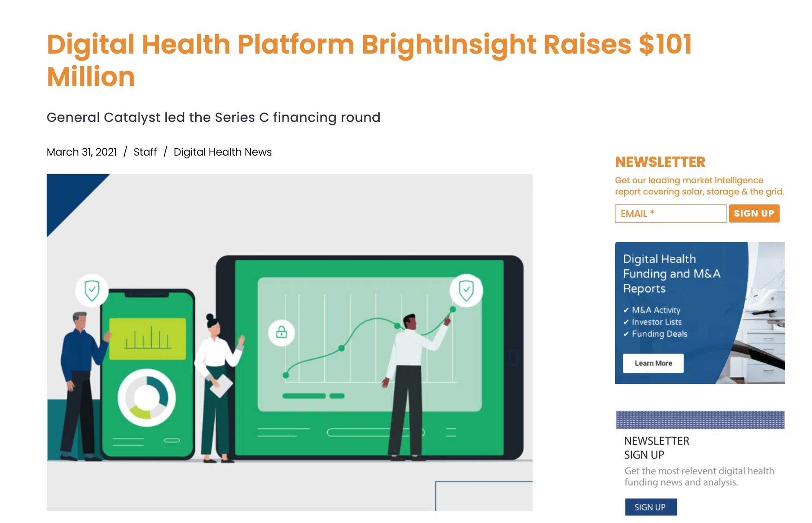Click the checkmark beside Funding Deals
Image resolution: width=812 pixels, height=523 pixels.
click(626, 334)
